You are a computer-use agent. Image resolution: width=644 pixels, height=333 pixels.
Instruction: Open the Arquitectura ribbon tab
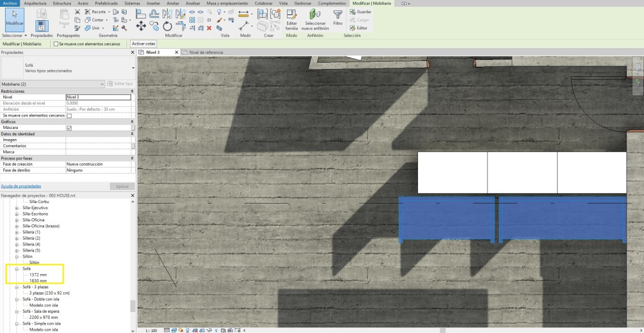click(36, 3)
